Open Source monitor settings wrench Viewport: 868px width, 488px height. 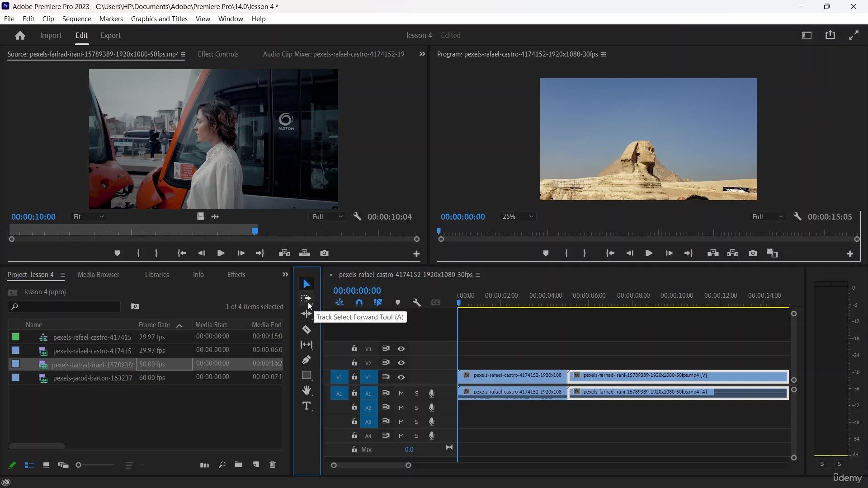(357, 217)
